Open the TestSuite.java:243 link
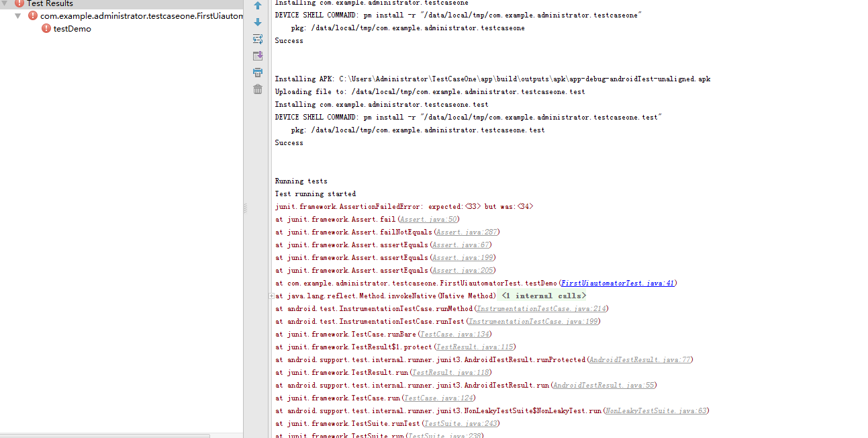The height and width of the screenshot is (438, 868). pyautogui.click(x=461, y=423)
